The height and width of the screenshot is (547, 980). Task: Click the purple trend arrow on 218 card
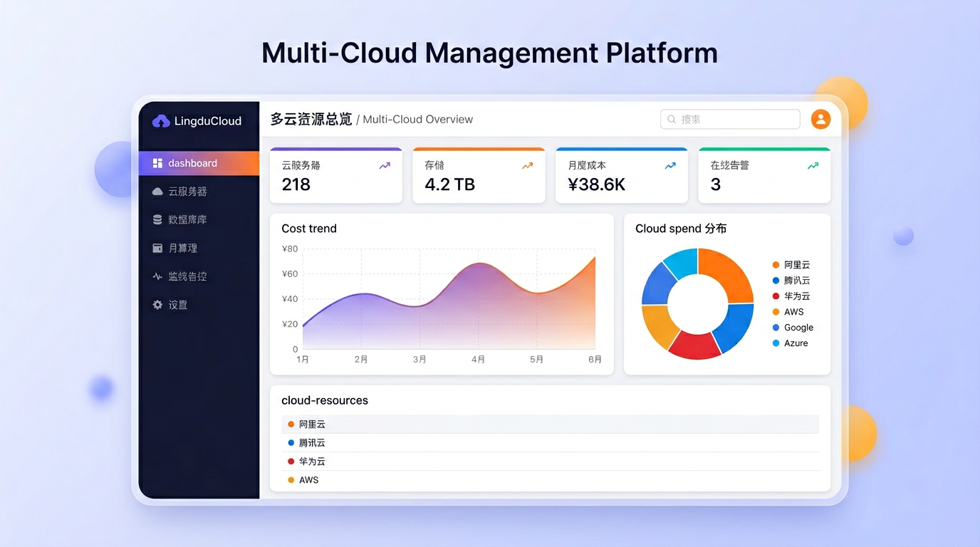coord(385,166)
